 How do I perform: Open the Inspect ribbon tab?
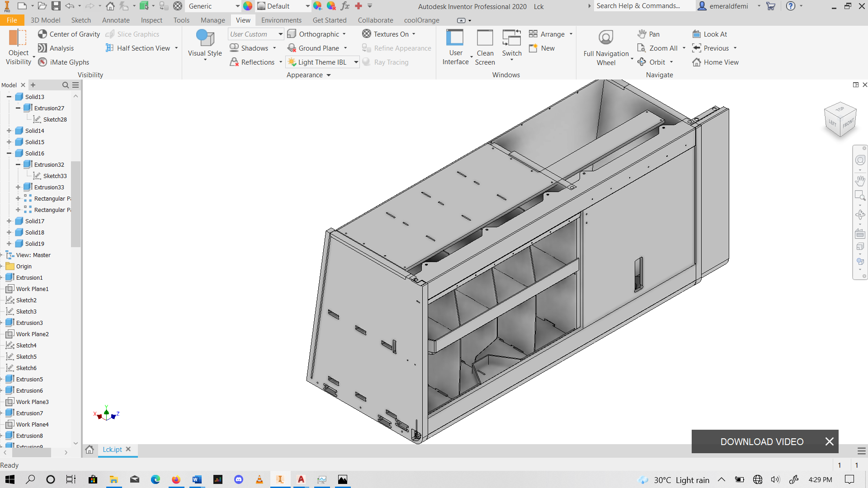151,20
